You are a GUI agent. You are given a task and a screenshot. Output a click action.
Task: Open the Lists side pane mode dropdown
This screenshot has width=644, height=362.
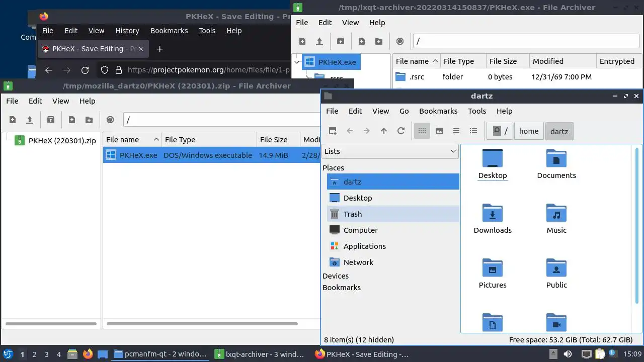(390, 151)
